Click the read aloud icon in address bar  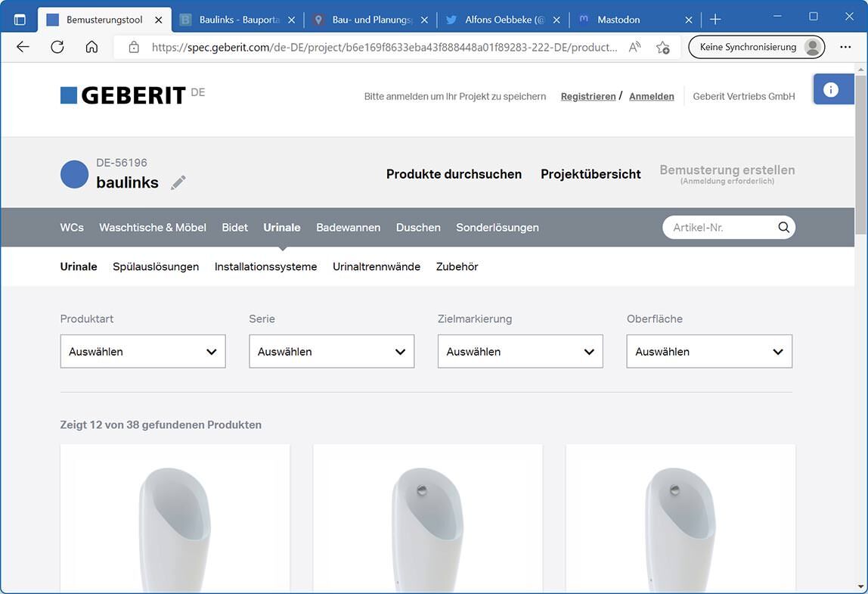634,47
